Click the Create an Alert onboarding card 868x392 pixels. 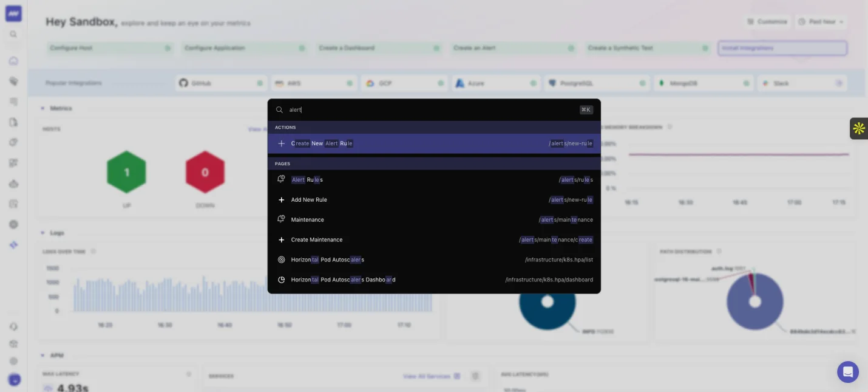[x=514, y=48]
